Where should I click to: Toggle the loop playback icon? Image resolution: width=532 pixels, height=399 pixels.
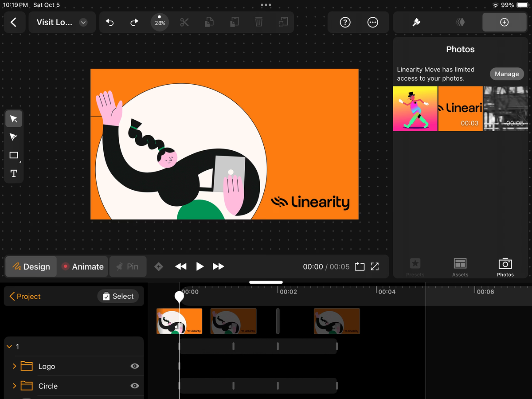tap(360, 266)
